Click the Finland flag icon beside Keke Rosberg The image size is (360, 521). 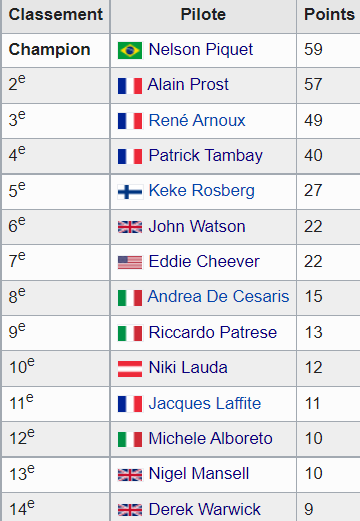pos(130,192)
